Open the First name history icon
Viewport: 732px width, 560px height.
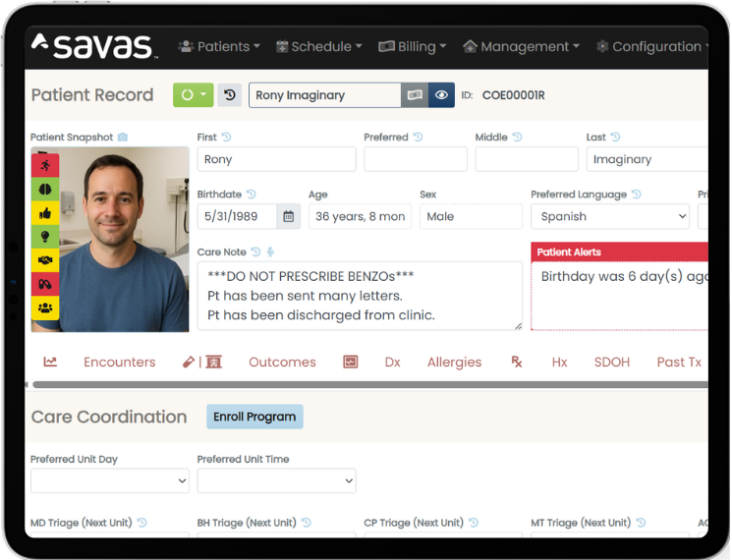click(x=226, y=137)
